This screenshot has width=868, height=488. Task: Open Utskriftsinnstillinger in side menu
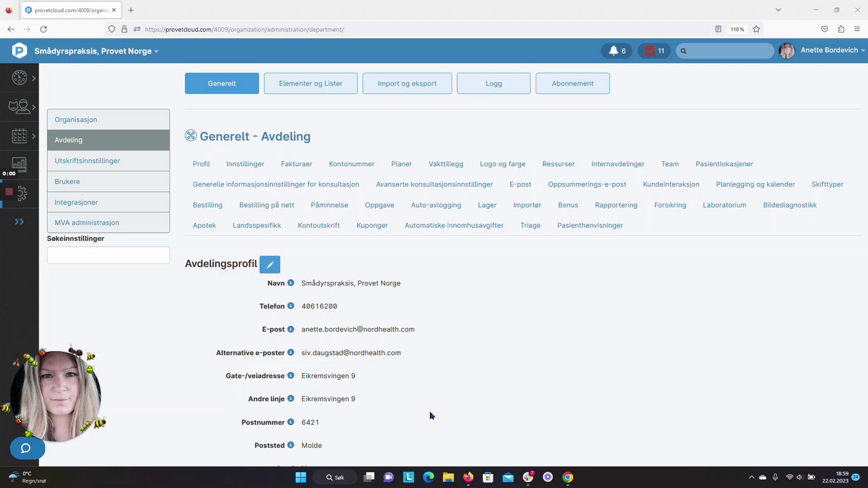tap(108, 161)
